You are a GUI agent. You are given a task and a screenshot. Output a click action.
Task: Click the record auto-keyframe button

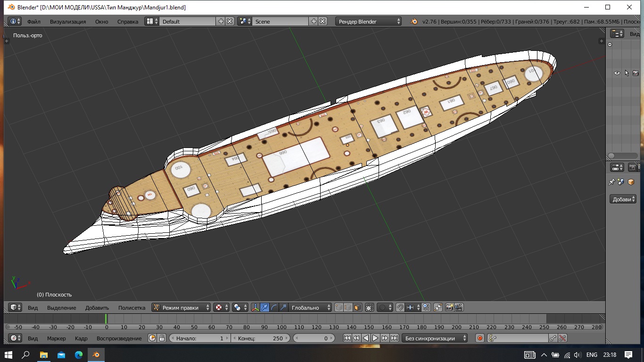click(480, 338)
